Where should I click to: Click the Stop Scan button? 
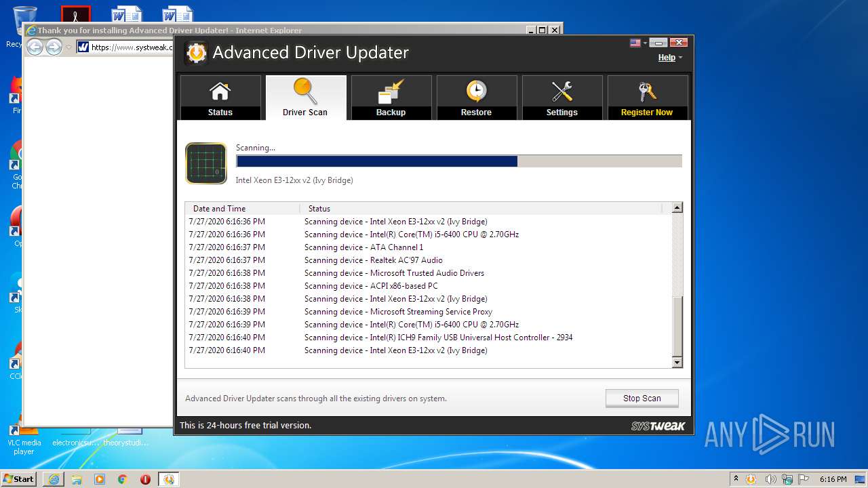642,399
